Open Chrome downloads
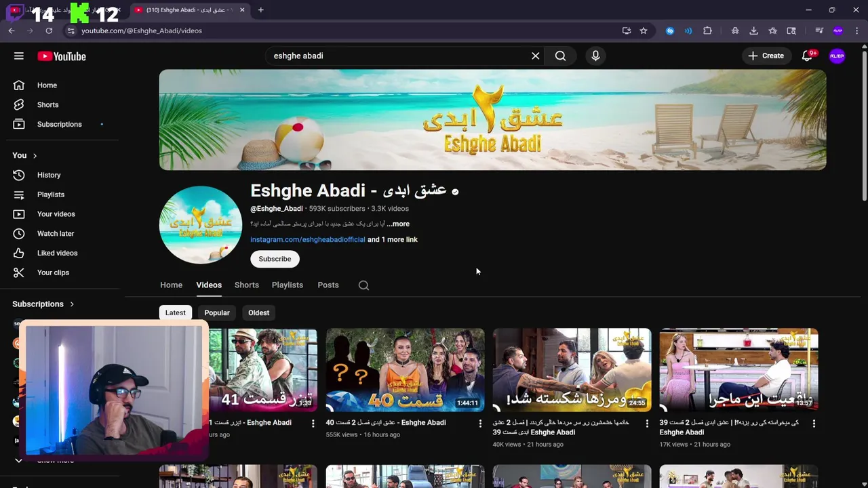Image resolution: width=868 pixels, height=488 pixels. tap(753, 30)
